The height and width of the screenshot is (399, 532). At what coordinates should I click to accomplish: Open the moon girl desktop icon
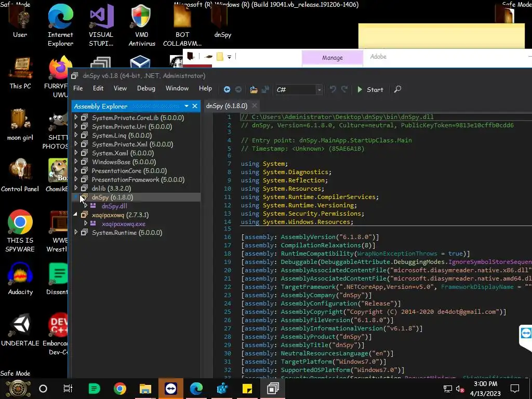tap(20, 124)
